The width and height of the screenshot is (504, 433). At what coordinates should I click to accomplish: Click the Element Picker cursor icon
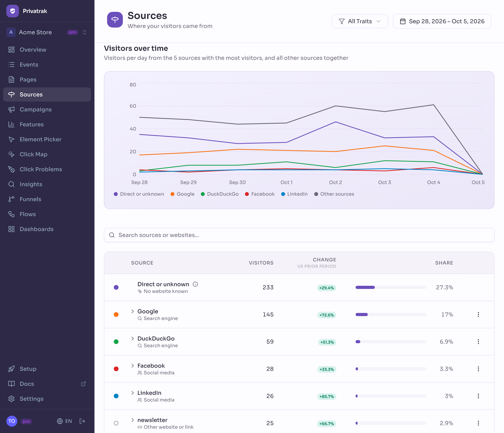11,139
